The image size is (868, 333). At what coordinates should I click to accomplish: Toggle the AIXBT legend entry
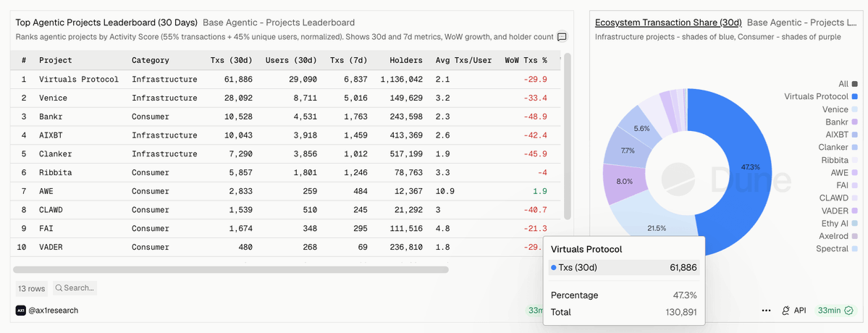pos(841,135)
